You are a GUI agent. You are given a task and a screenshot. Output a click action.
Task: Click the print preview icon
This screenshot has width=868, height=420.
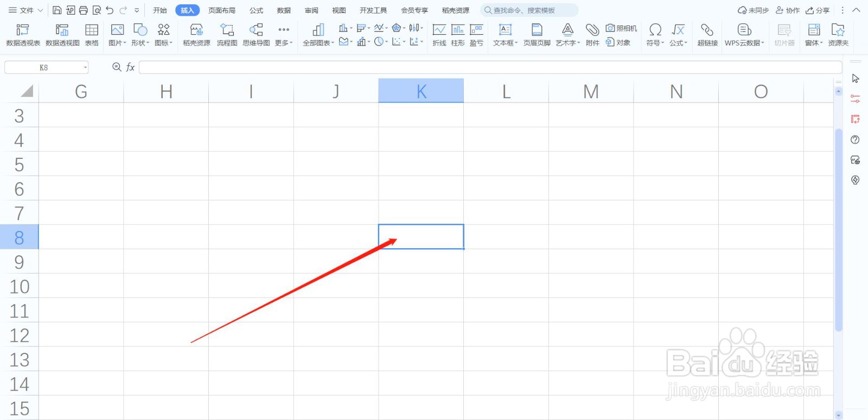click(97, 10)
